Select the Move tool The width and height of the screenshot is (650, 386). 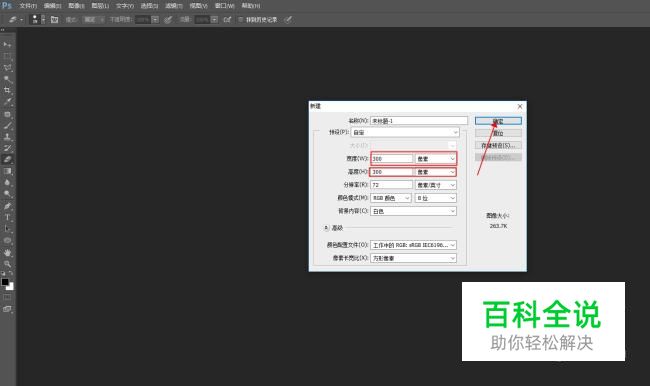point(7,44)
